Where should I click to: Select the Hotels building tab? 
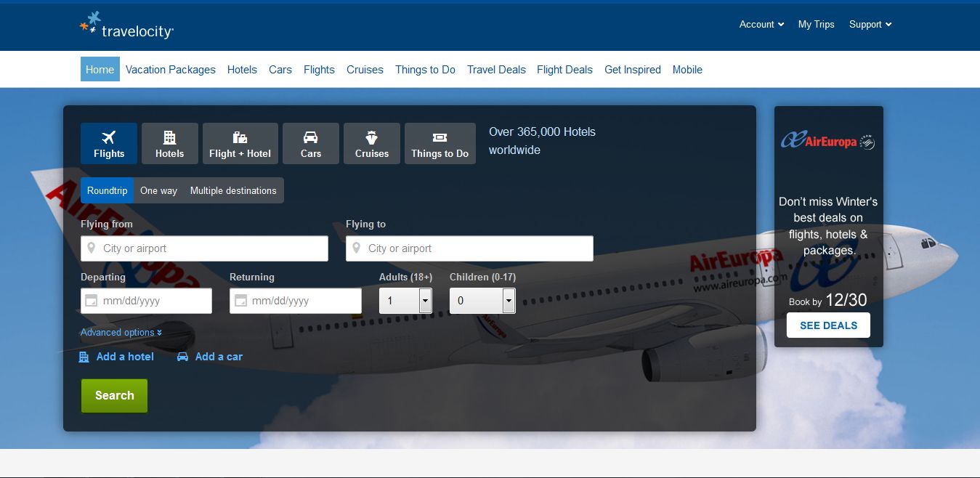(x=170, y=143)
